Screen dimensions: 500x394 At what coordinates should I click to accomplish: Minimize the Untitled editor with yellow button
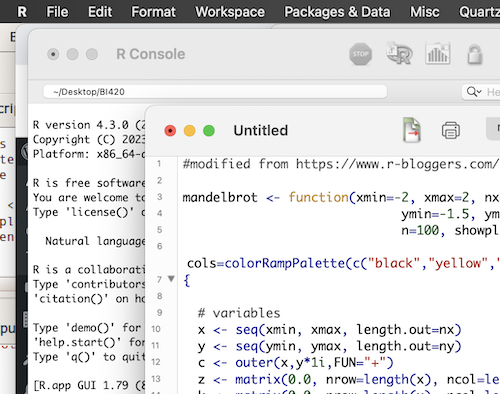pos(189,131)
